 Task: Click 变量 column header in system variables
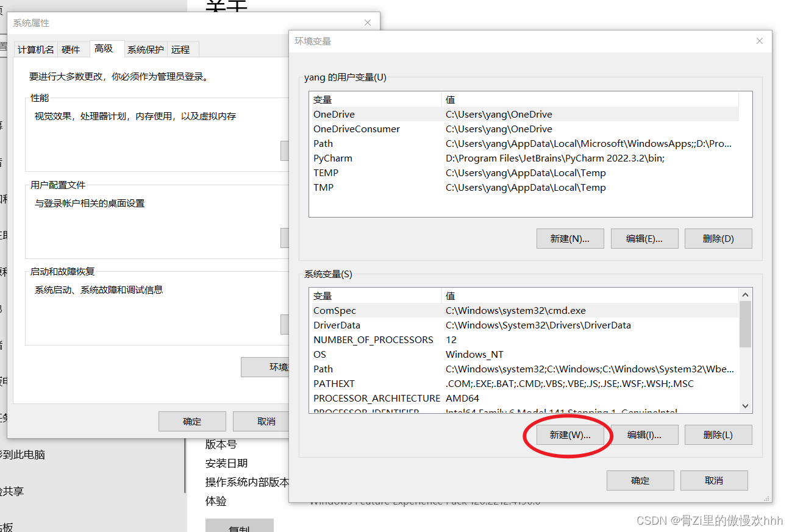tap(376, 296)
